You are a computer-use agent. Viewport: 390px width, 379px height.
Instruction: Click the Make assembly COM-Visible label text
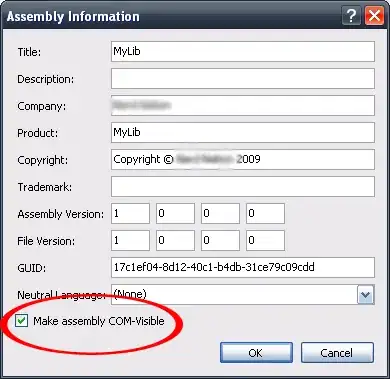(x=99, y=321)
